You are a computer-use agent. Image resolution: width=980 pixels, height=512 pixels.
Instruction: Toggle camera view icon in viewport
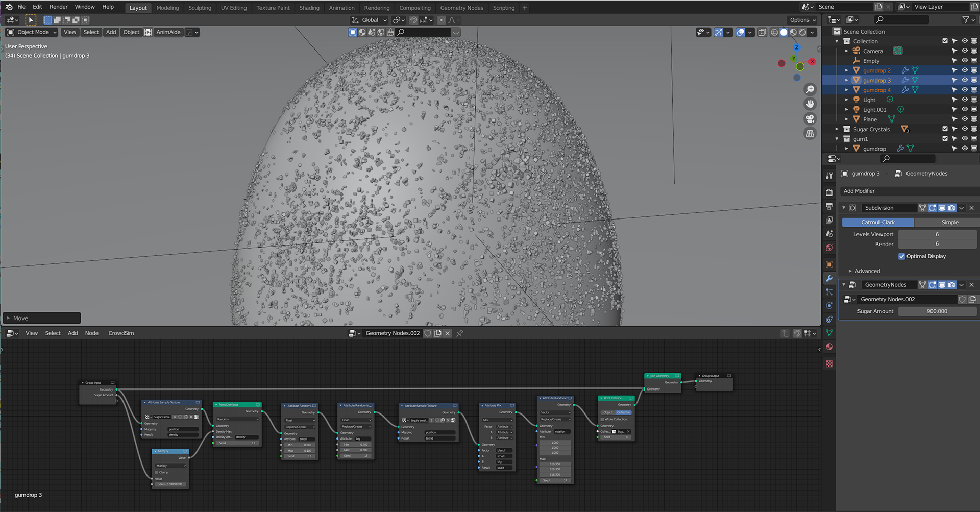click(x=810, y=119)
